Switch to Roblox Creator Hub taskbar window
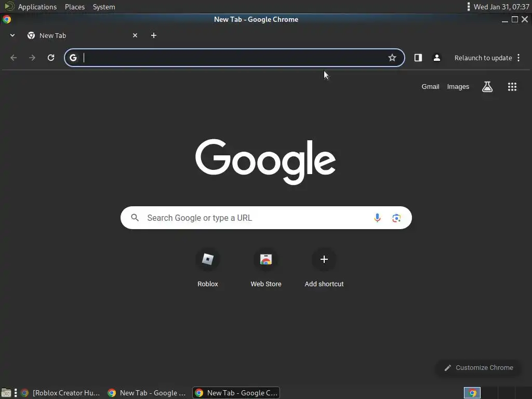The image size is (532, 399). tap(60, 393)
